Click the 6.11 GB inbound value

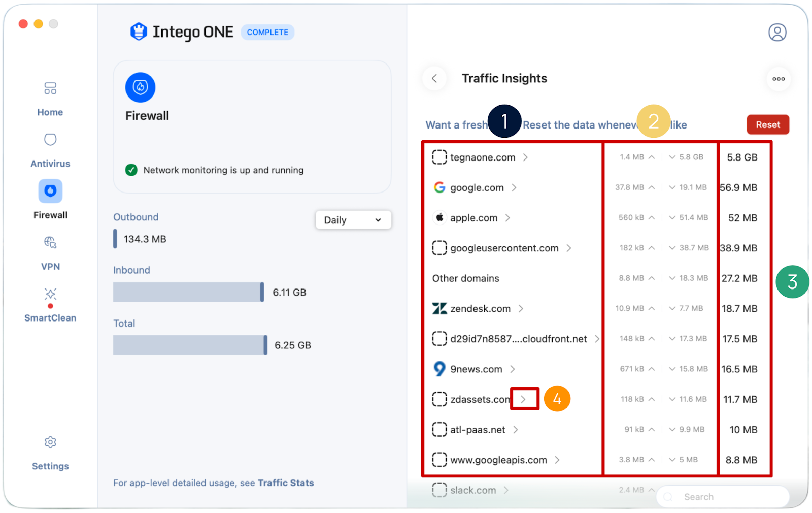tap(289, 292)
